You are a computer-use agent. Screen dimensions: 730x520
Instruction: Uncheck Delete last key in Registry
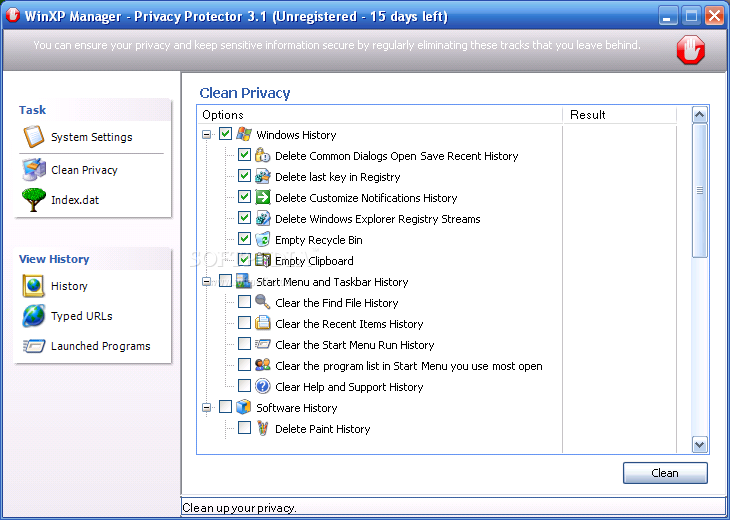[x=244, y=176]
